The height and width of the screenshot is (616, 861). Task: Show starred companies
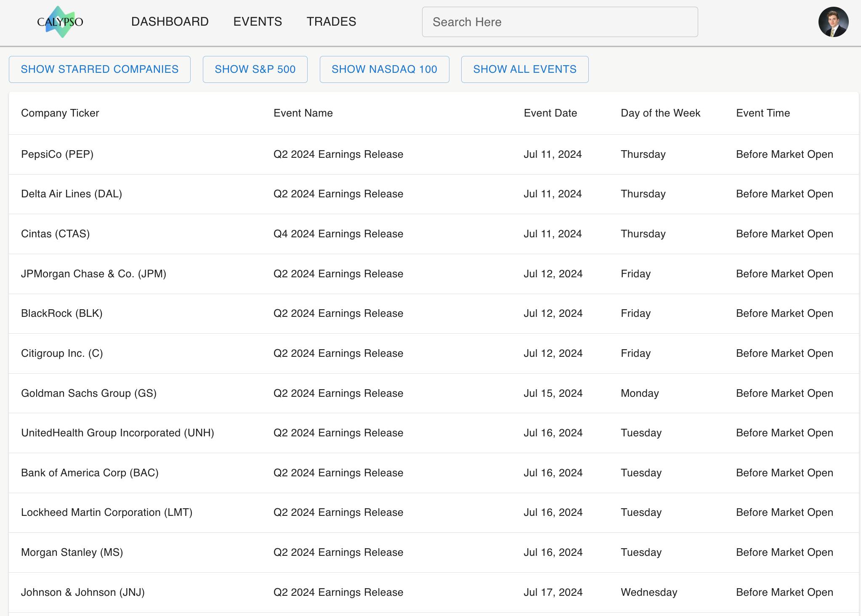[x=100, y=69]
